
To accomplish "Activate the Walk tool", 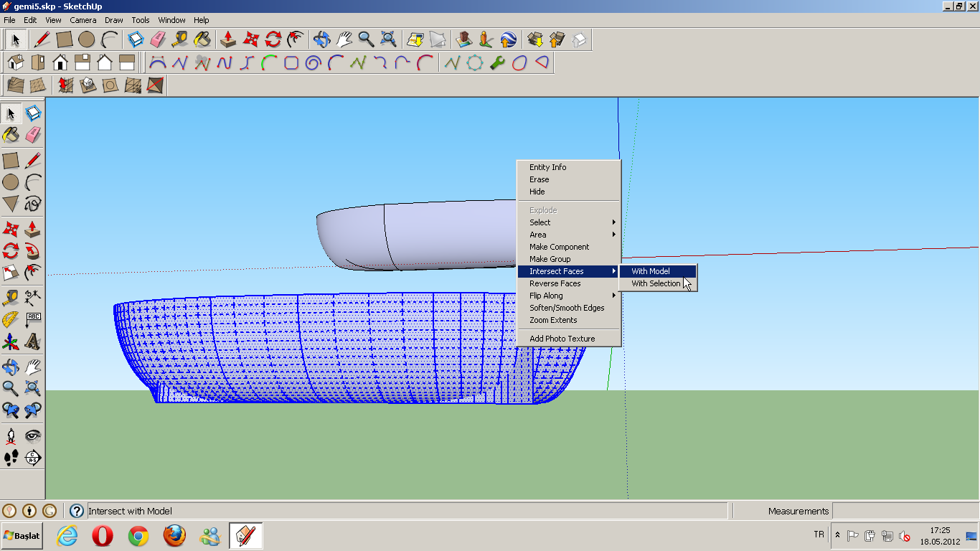I will coord(10,458).
